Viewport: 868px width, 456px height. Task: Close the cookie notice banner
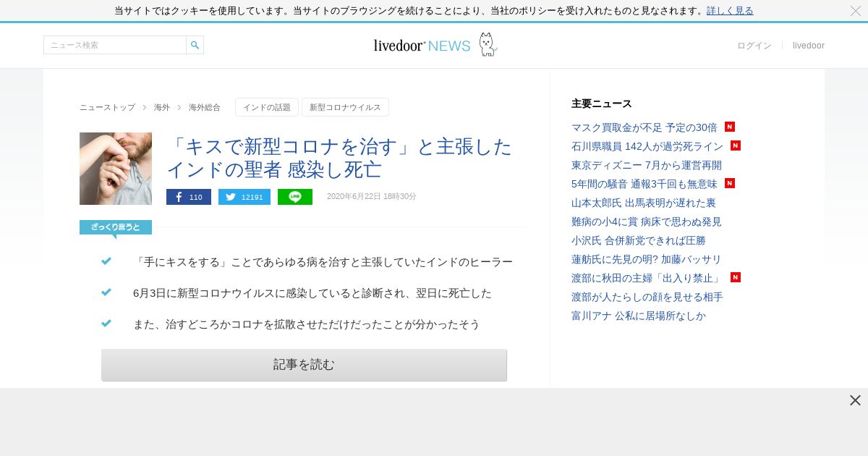click(x=856, y=11)
